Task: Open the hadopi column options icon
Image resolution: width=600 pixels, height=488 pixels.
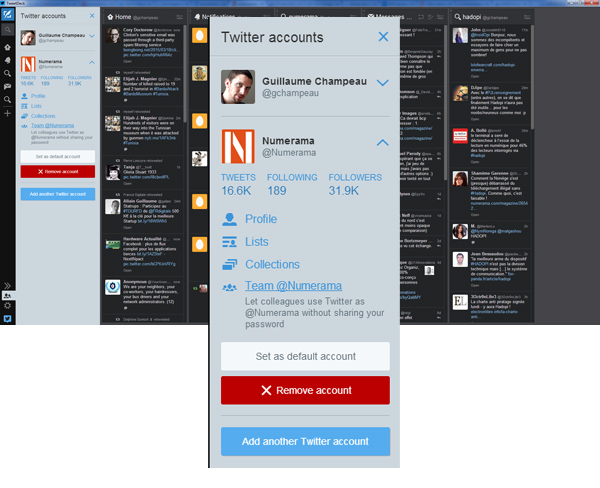Action: pyautogui.click(x=527, y=18)
